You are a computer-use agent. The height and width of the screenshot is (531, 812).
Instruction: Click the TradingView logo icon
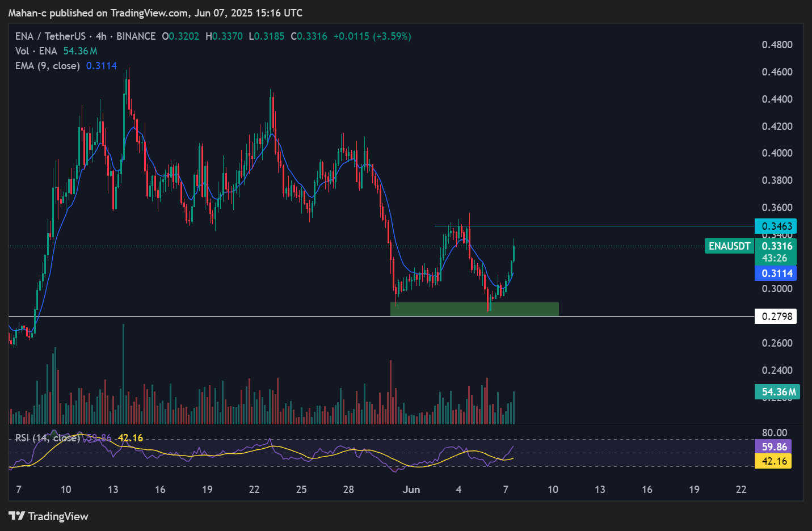click(16, 516)
